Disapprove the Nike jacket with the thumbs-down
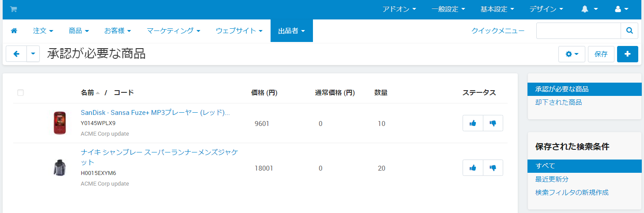Image resolution: width=644 pixels, height=213 pixels. [493, 168]
